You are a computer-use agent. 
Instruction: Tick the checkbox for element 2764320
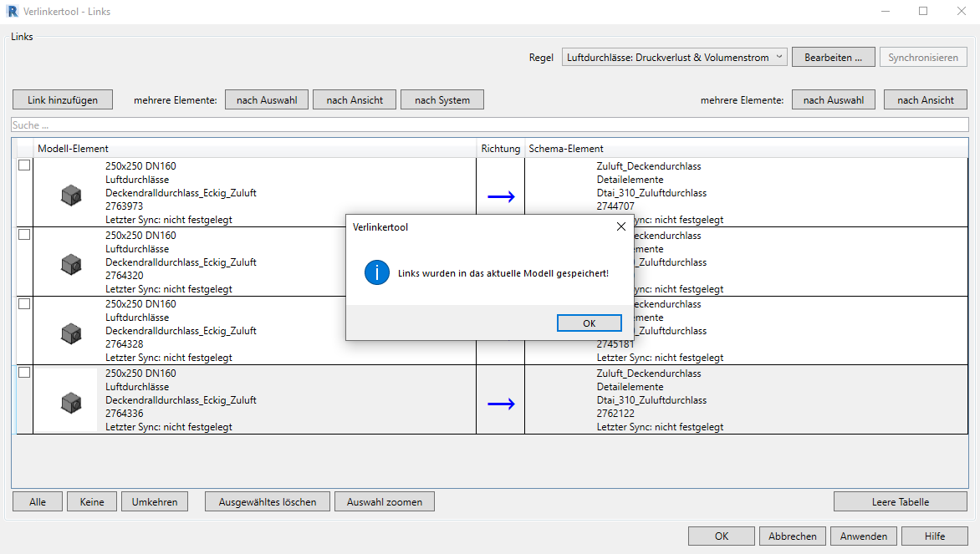[24, 235]
